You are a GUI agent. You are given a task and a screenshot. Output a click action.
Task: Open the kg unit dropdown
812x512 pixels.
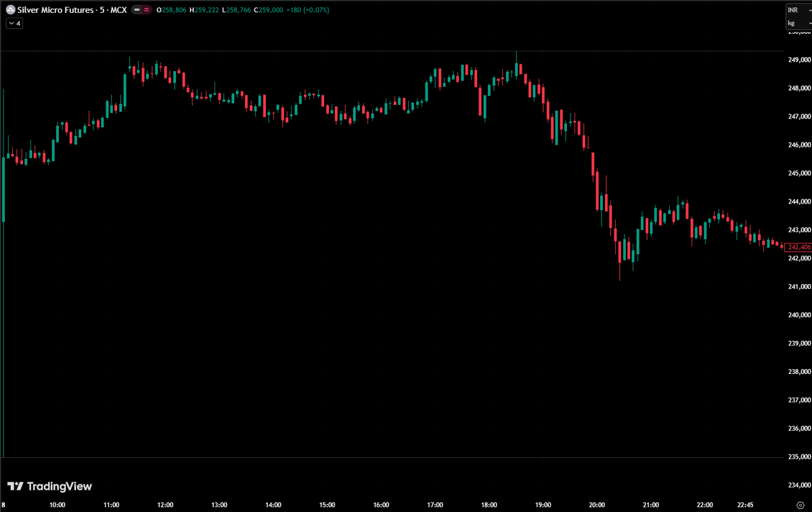click(x=798, y=23)
